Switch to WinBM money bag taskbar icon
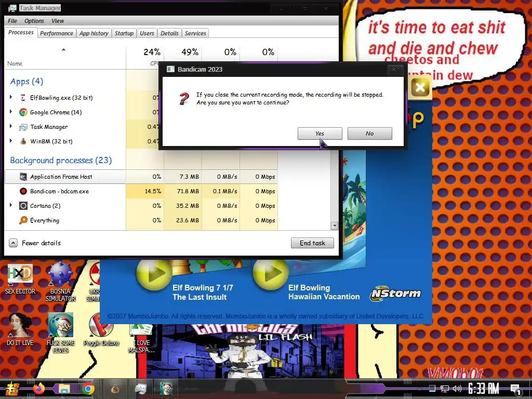 115,389
